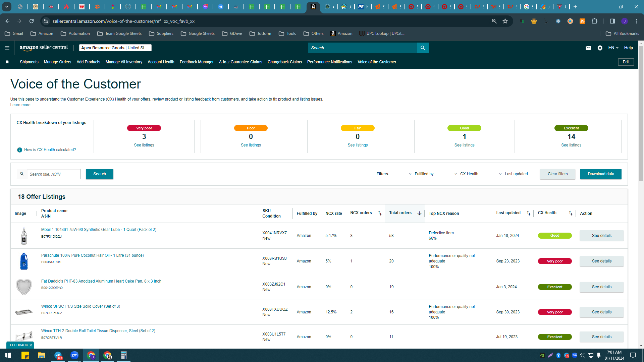Open the Learn more link
This screenshot has height=362, width=644.
(20, 105)
